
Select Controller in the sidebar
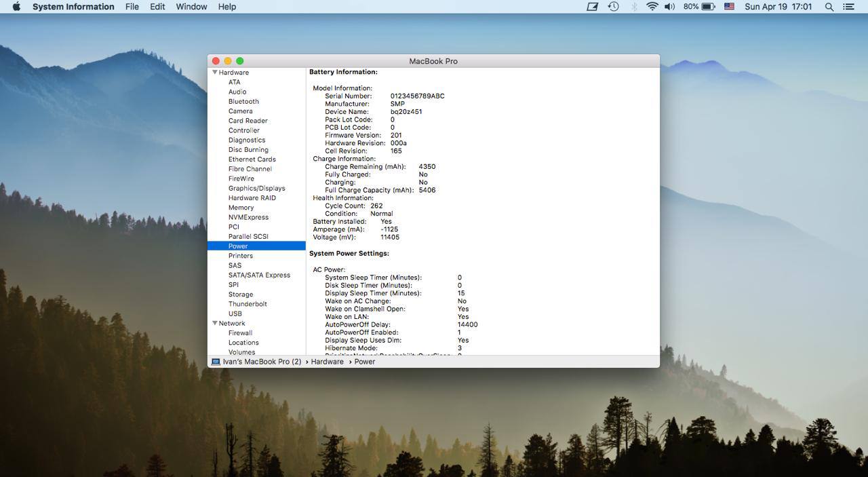click(x=244, y=130)
